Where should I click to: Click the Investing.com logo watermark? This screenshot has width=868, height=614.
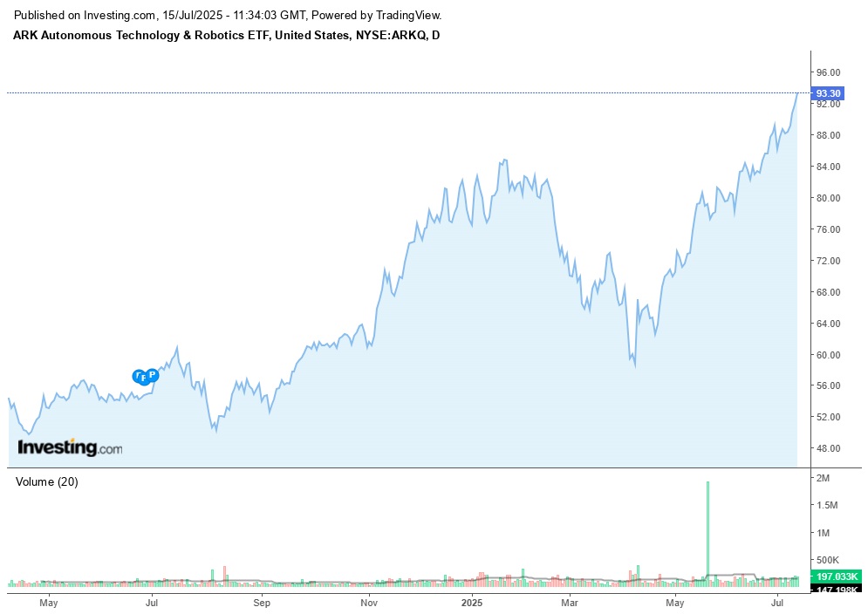[71, 448]
